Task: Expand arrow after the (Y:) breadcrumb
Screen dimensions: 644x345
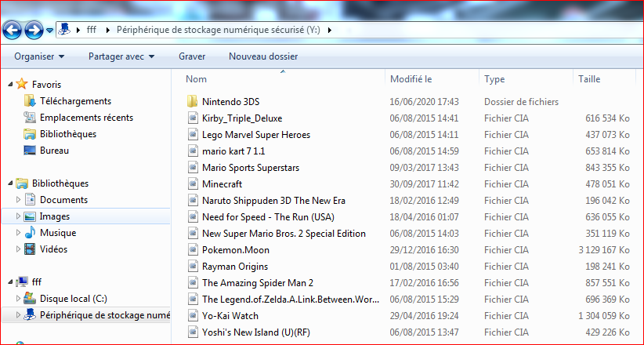Action: (329, 30)
